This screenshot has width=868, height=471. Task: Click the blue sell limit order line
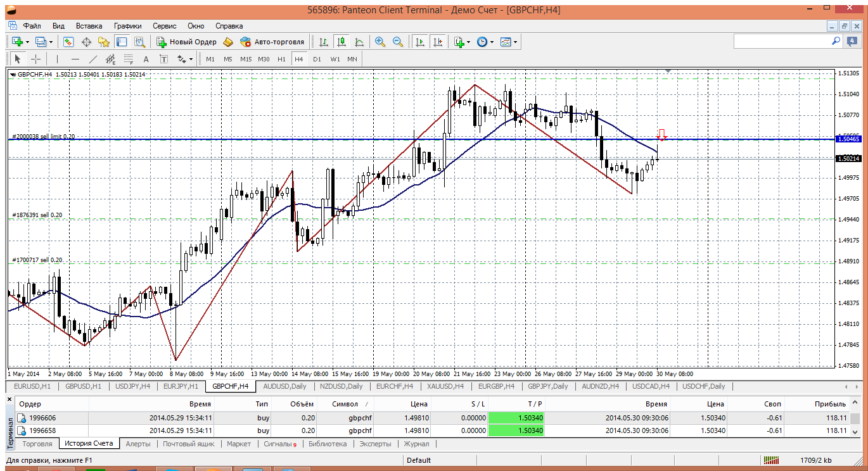317,139
